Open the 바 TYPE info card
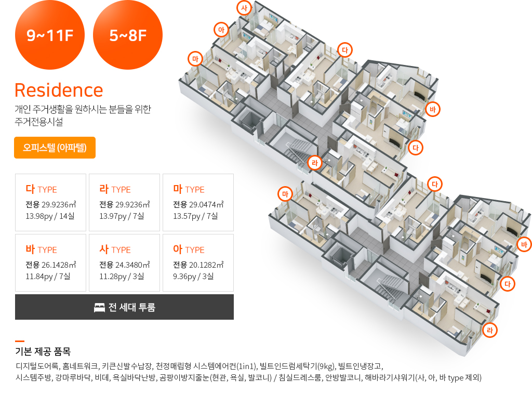Viewport: 532px width, 406px height. (50, 263)
